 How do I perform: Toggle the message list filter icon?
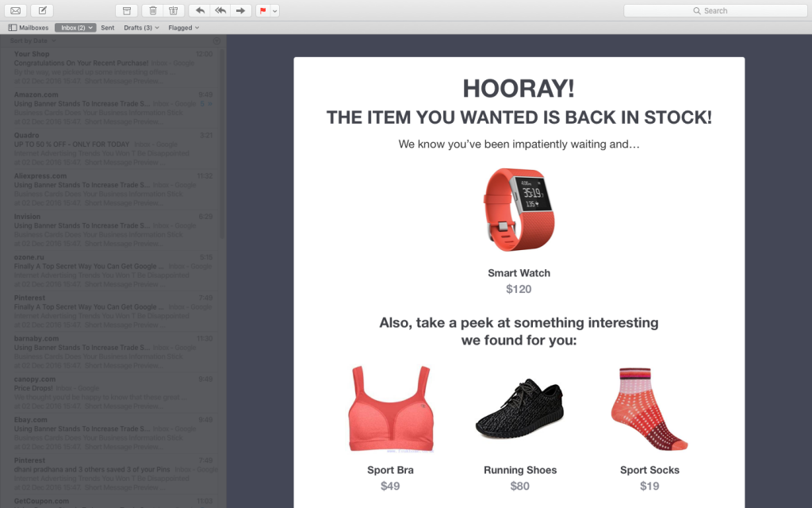pos(217,40)
